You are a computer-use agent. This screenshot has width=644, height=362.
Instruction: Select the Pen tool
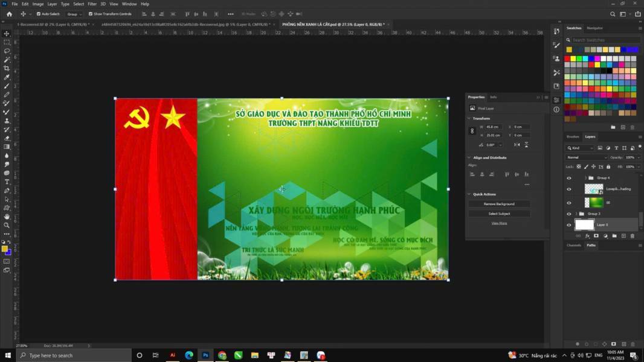point(7,191)
